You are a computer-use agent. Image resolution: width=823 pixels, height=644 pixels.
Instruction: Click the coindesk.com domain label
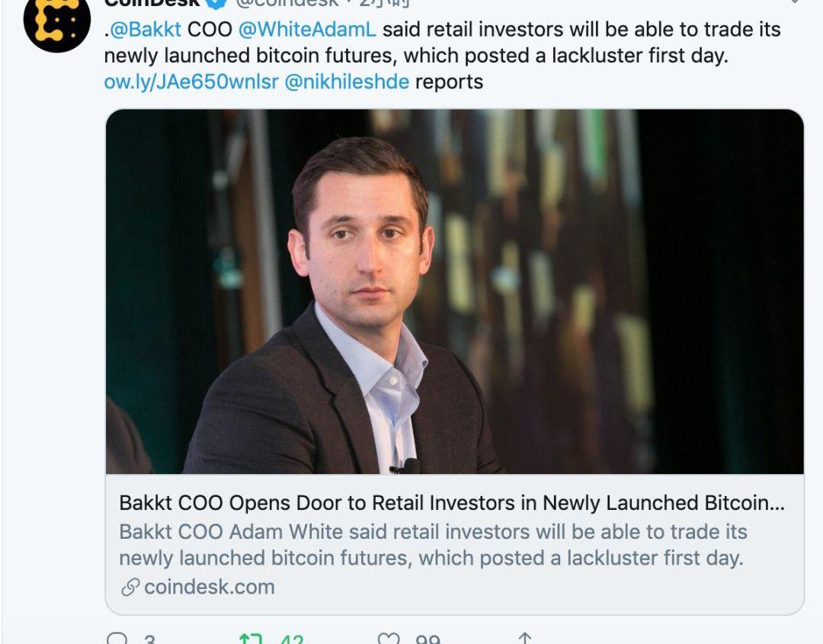209,587
